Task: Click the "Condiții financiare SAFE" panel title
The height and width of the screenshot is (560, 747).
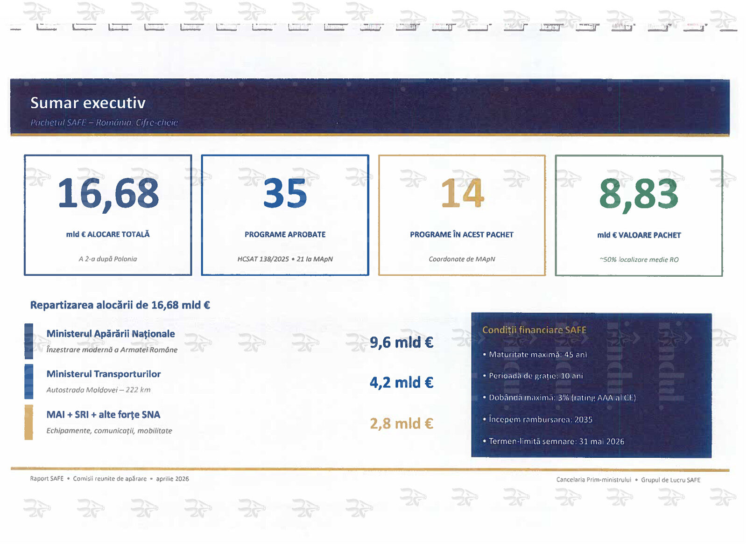Action: click(534, 330)
